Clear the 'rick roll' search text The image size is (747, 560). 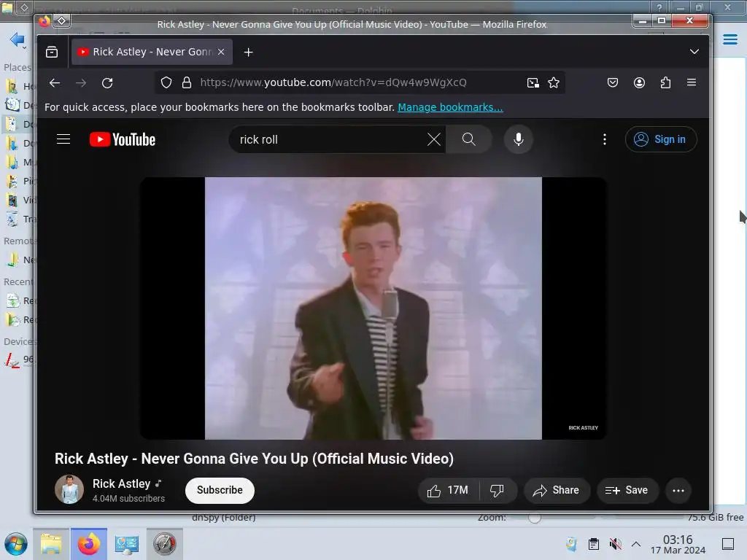[433, 139]
